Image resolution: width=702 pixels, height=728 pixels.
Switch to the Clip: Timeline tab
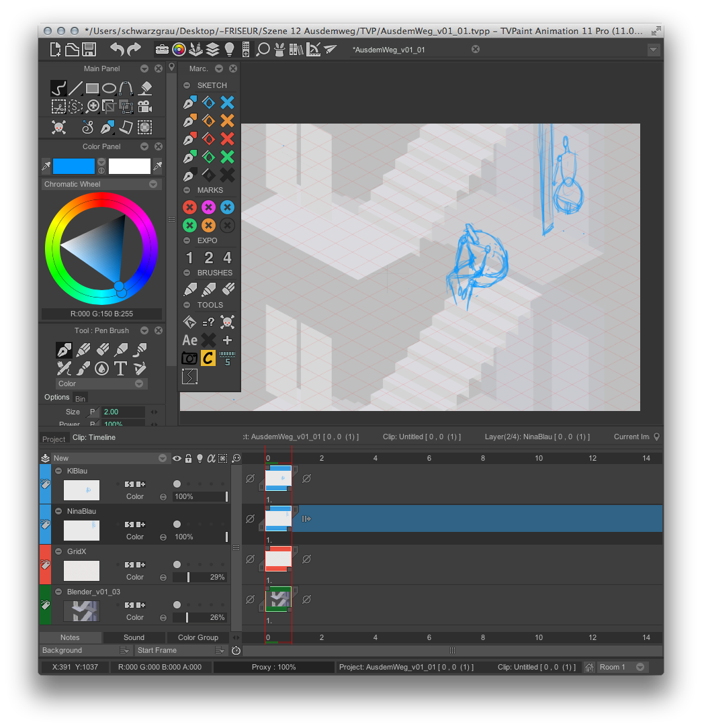pos(94,437)
